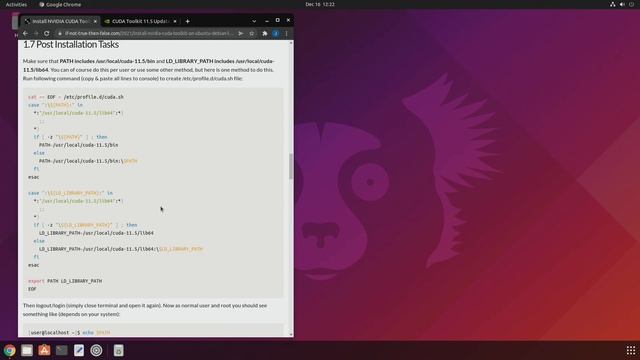The height and width of the screenshot is (360, 640).
Task: Show Applications grid button
Action: [x=631, y=350]
